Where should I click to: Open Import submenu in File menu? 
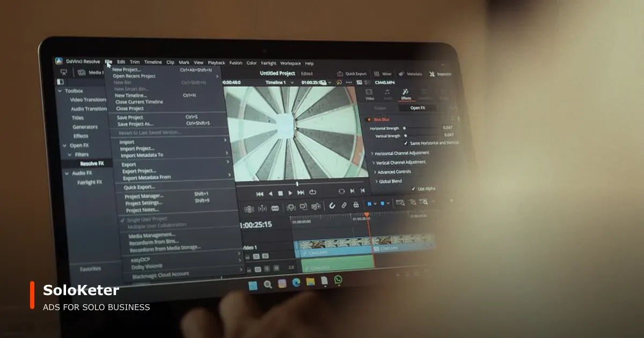(x=127, y=142)
